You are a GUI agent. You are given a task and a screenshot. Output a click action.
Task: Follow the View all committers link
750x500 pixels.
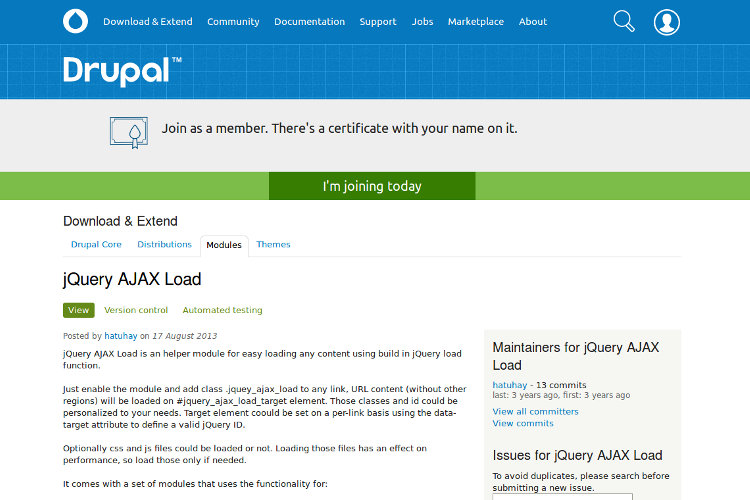tap(535, 411)
